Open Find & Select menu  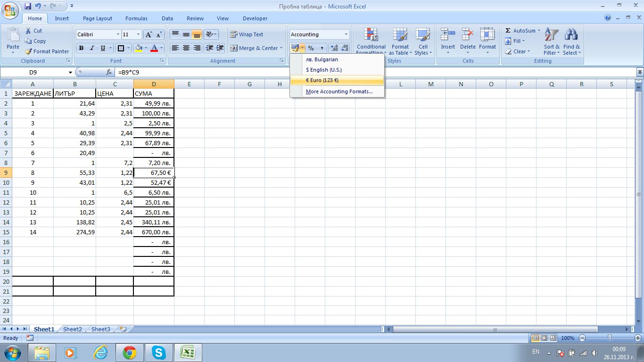coord(571,41)
